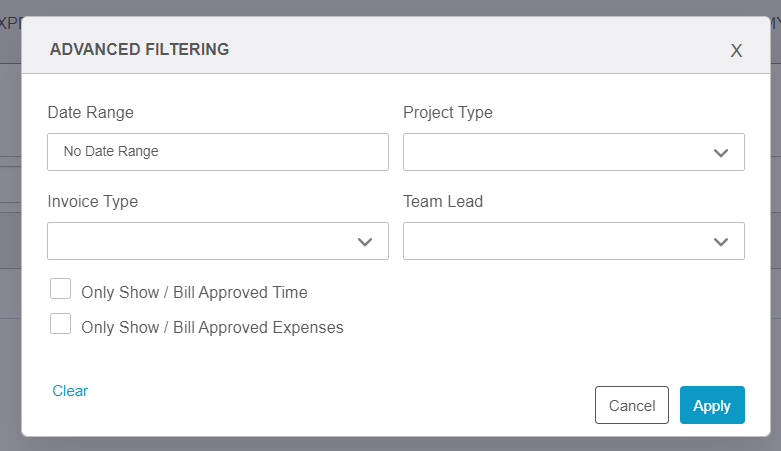
Task: Click the Team Lead field label
Action: pos(443,201)
